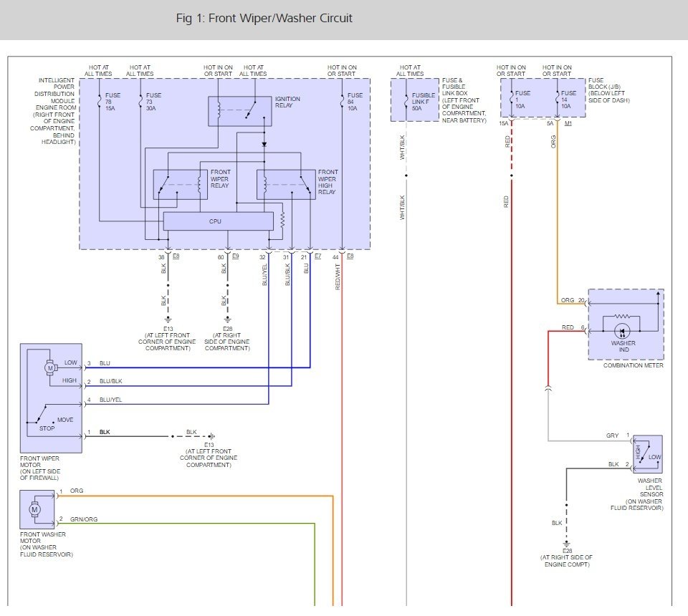The width and height of the screenshot is (688, 616).
Task: Click the "ORG 20" pin label at combination meter
Action: [x=573, y=300]
